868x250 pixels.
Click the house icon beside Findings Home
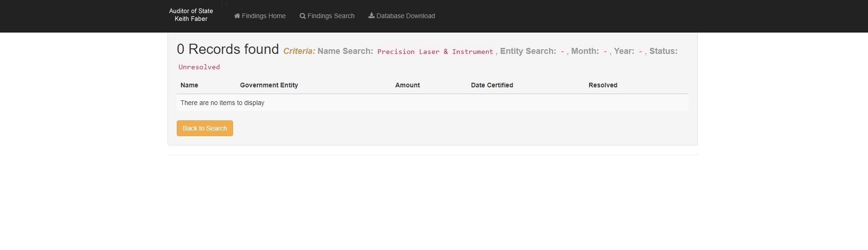point(237,16)
